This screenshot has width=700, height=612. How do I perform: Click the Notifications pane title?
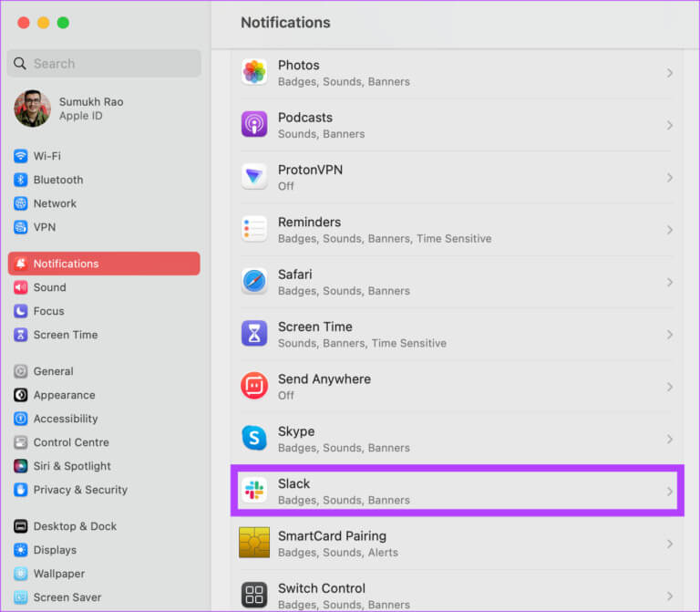click(x=285, y=22)
